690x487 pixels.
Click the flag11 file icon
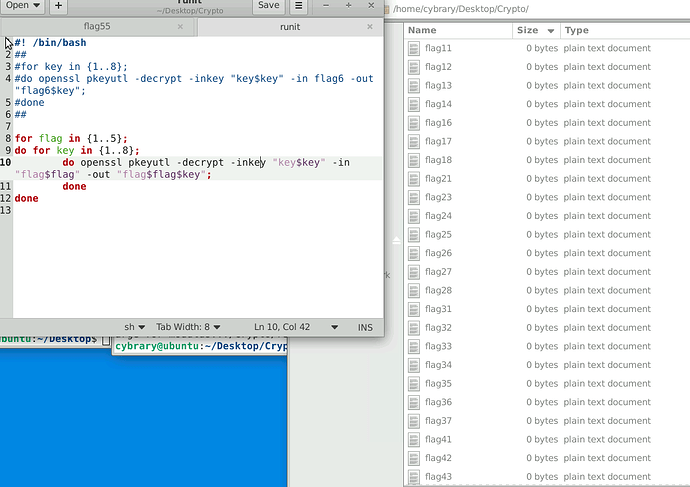414,48
